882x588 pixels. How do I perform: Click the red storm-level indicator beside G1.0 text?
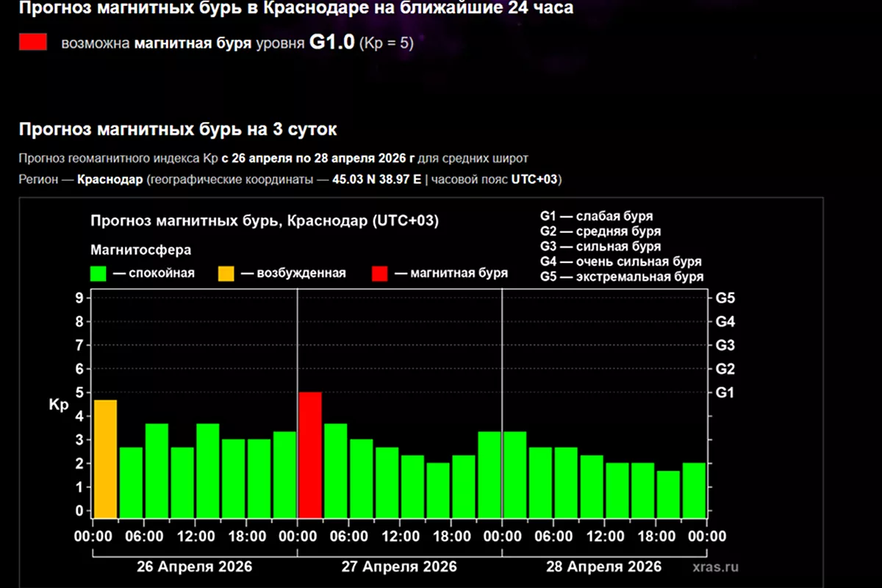tap(33, 43)
